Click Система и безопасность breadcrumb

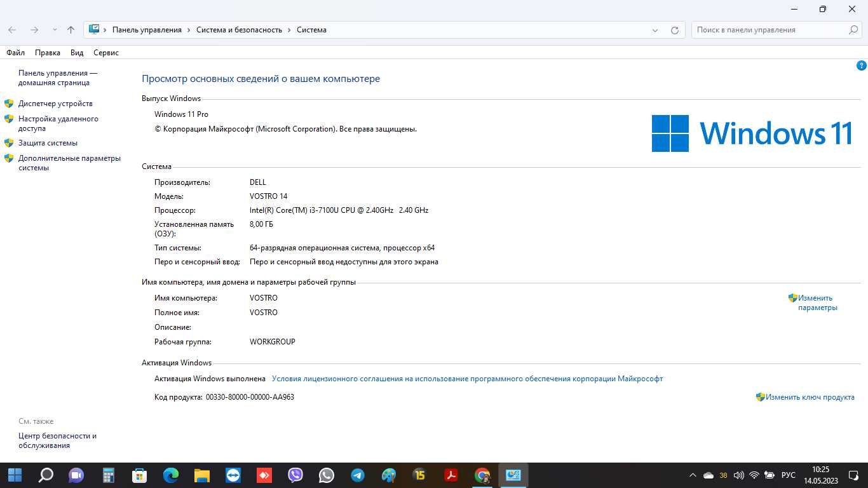[239, 30]
